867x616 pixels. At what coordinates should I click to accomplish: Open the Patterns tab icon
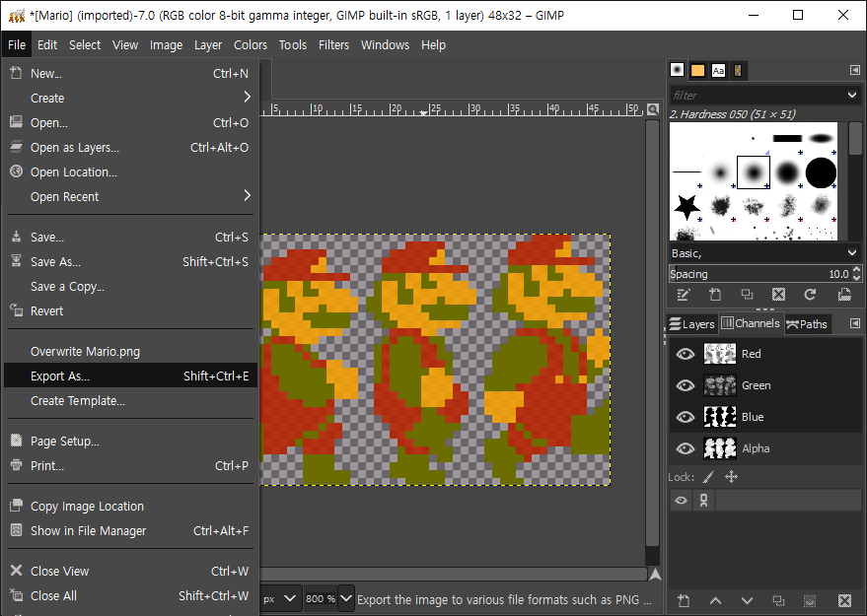(x=697, y=70)
